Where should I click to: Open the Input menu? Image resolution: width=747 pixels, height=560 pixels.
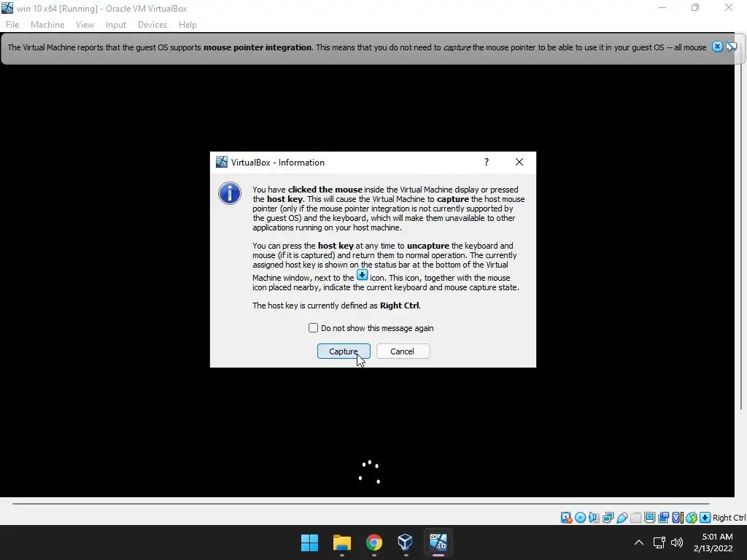(116, 25)
